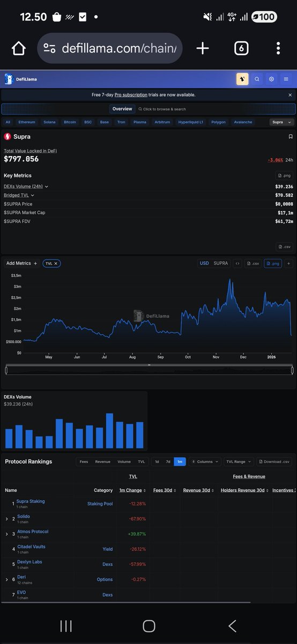Switch to the Hyperliquid L1 chain tab
297x644 pixels.
pyautogui.click(x=191, y=122)
